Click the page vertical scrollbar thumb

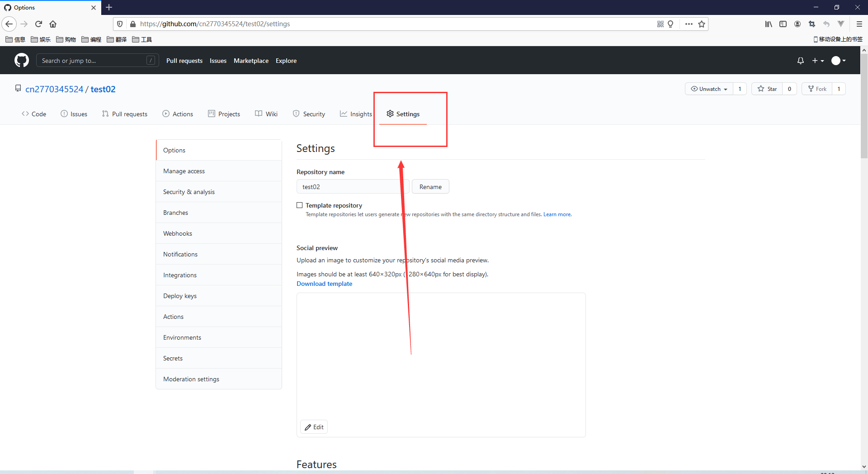pos(864,106)
